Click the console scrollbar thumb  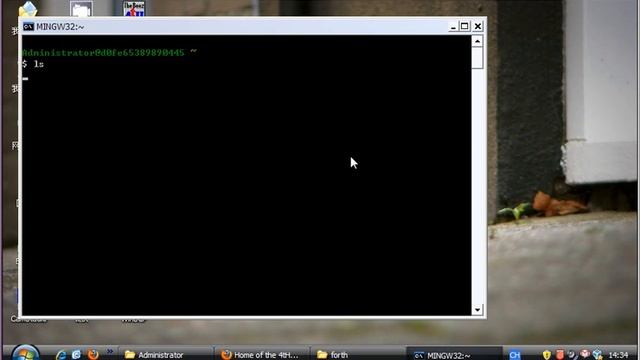(x=477, y=58)
